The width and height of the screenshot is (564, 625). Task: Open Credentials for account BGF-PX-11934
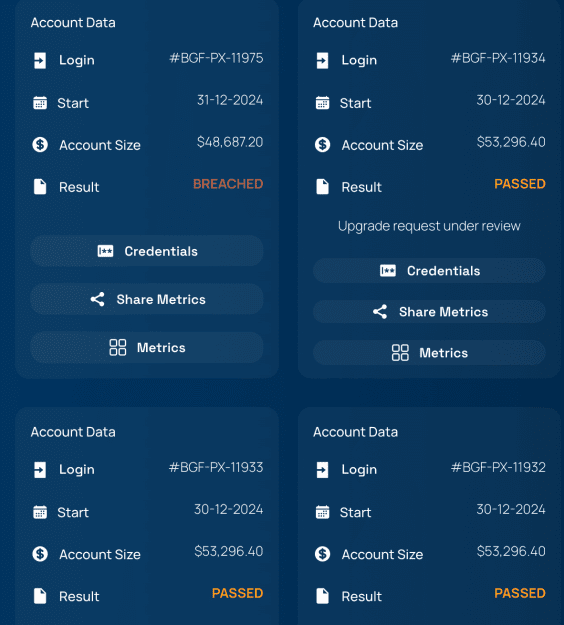429,271
